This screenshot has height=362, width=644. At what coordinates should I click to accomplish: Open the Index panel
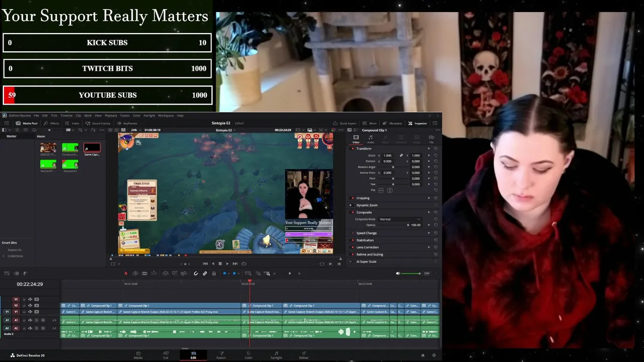pyautogui.click(x=72, y=123)
